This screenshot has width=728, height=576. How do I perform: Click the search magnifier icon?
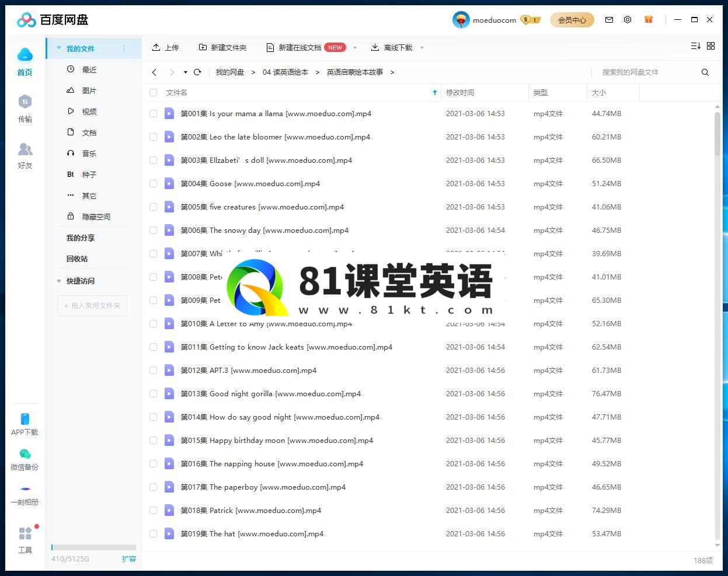click(x=705, y=72)
